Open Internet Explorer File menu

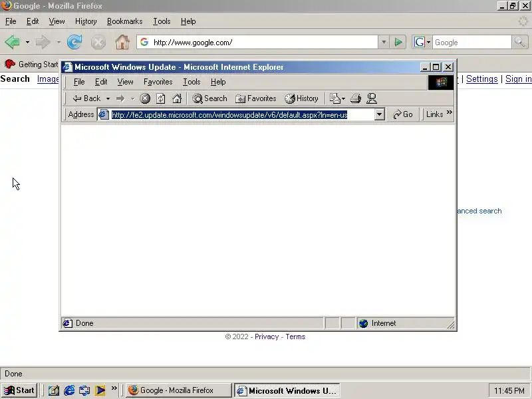click(x=79, y=82)
